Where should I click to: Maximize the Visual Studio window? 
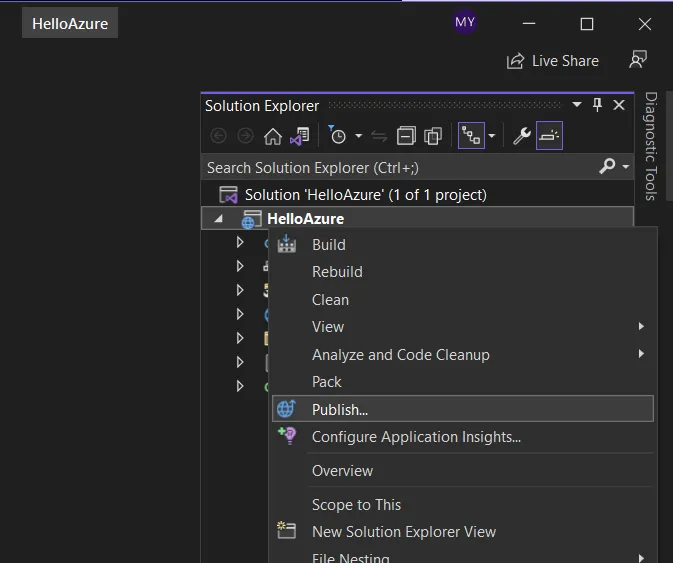[x=587, y=24]
